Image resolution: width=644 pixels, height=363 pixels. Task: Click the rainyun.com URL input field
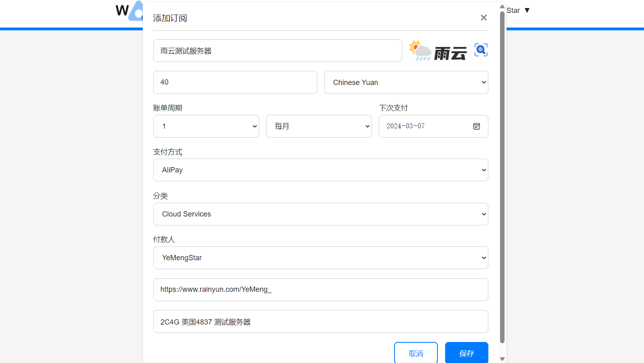[x=320, y=290]
